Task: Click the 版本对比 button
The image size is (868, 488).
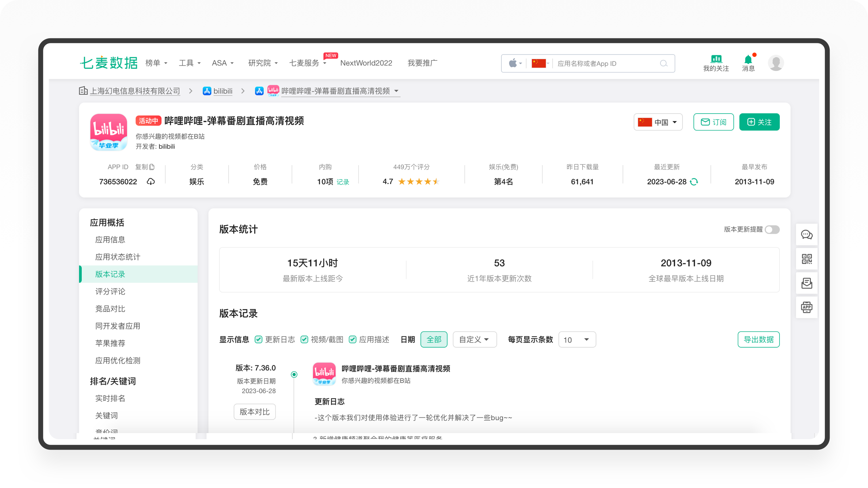Action: coord(254,412)
